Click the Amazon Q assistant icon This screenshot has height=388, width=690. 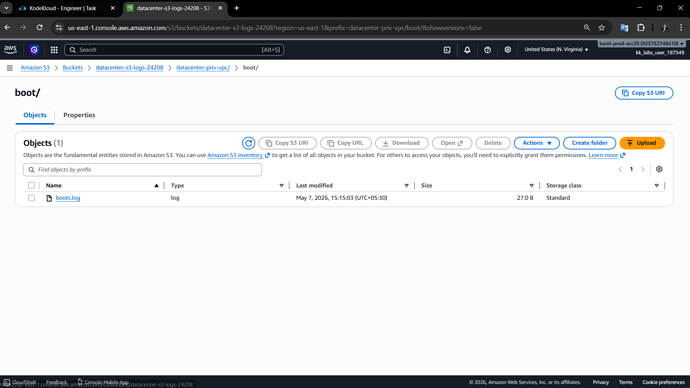pos(34,50)
